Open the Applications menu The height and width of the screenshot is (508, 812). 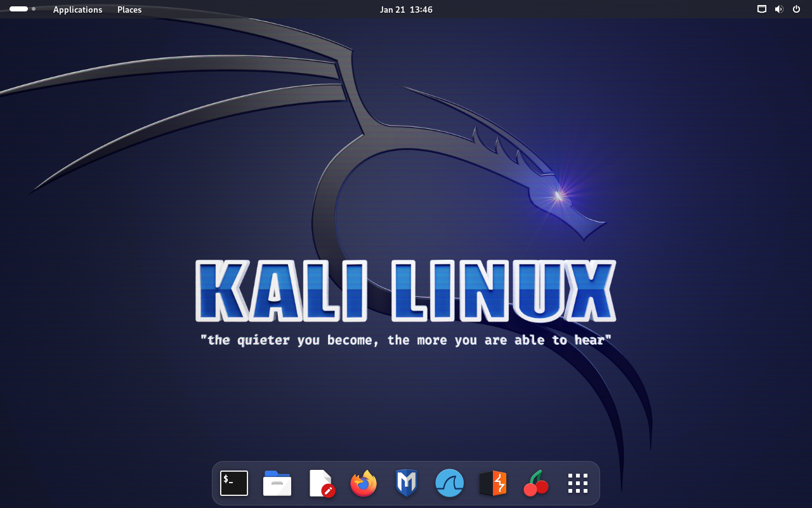pos(77,10)
